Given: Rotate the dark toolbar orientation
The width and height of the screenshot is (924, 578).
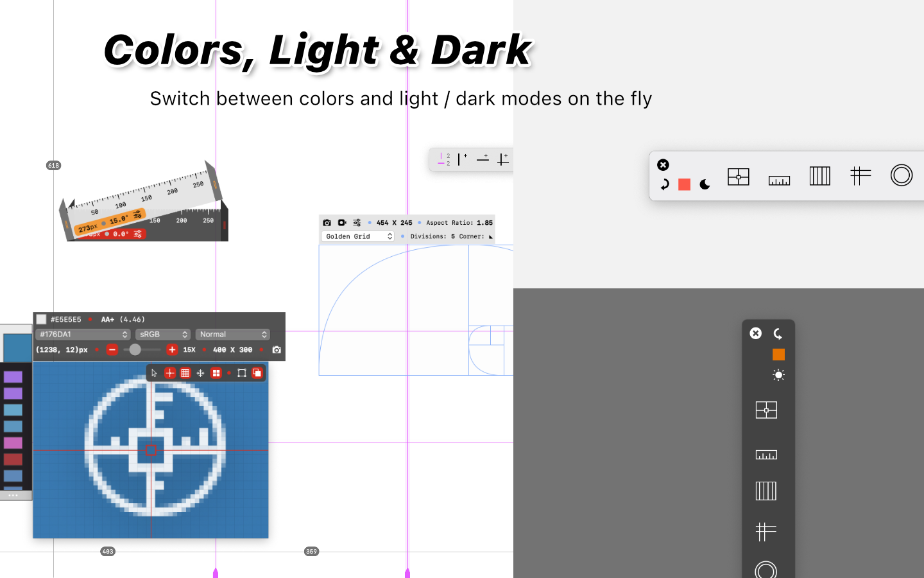Looking at the screenshot, I should pos(778,333).
